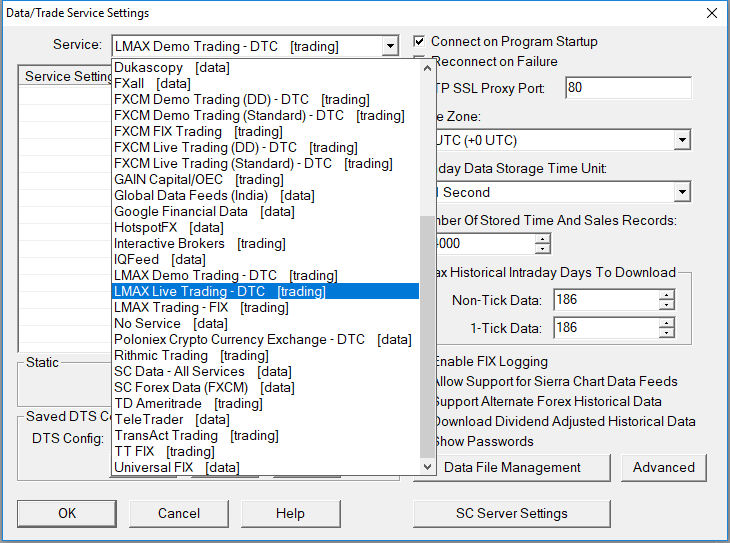Toggle Connect on Program Startup checkbox
Image resolution: width=730 pixels, height=543 pixels.
click(419, 41)
